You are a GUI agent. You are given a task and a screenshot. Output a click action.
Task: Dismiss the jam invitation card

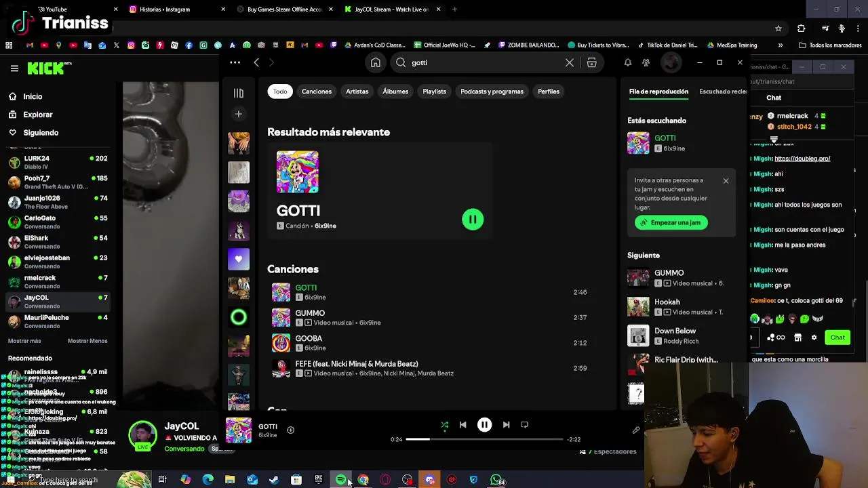pyautogui.click(x=726, y=181)
